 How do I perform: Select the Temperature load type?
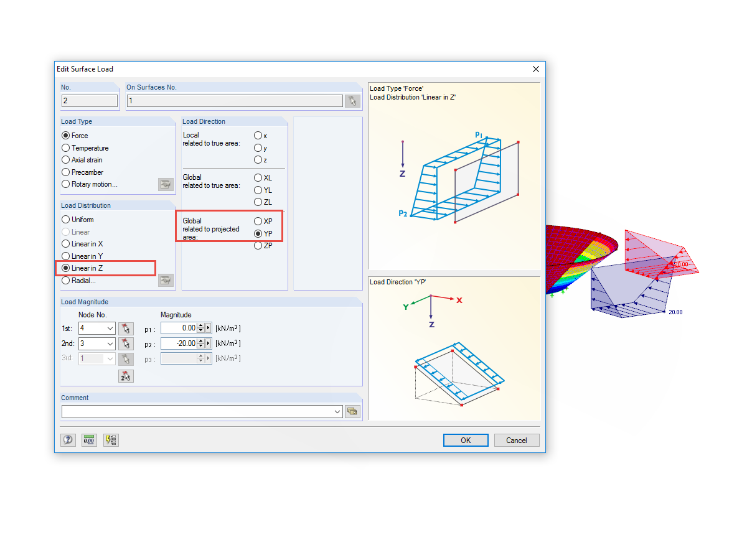[65, 147]
